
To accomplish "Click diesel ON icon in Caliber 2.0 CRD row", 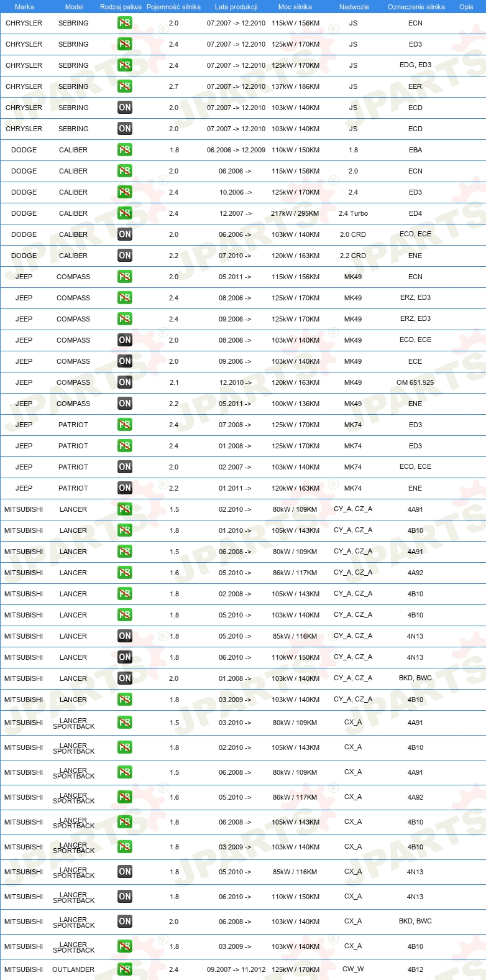I will (125, 234).
